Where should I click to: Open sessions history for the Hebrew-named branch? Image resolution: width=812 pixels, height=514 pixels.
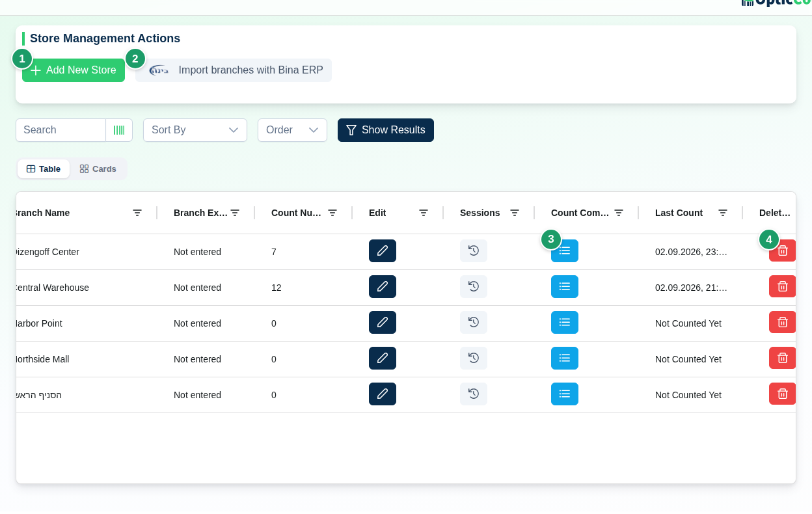click(474, 394)
